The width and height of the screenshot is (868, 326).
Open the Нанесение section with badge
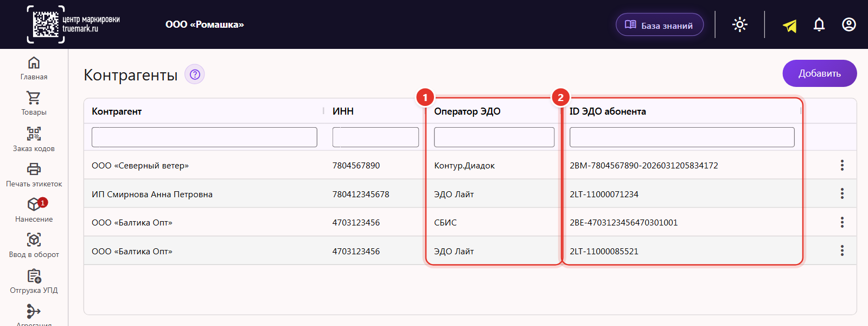pos(34,210)
